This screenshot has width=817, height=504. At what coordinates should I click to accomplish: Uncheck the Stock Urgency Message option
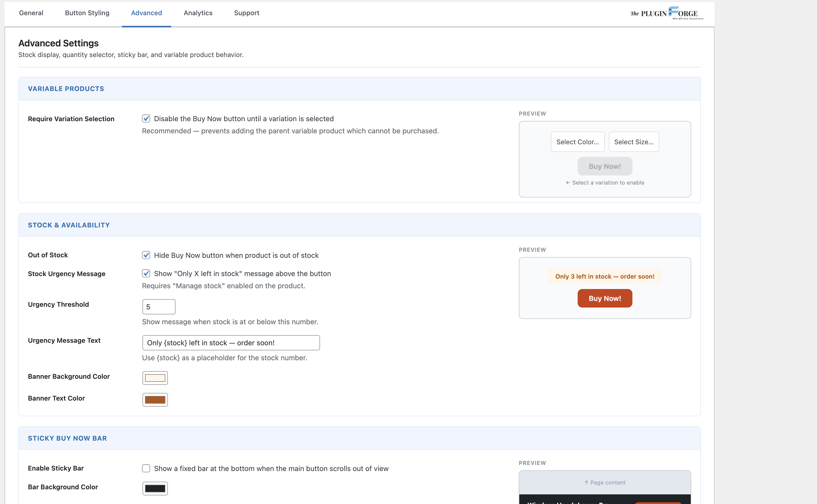coord(146,273)
